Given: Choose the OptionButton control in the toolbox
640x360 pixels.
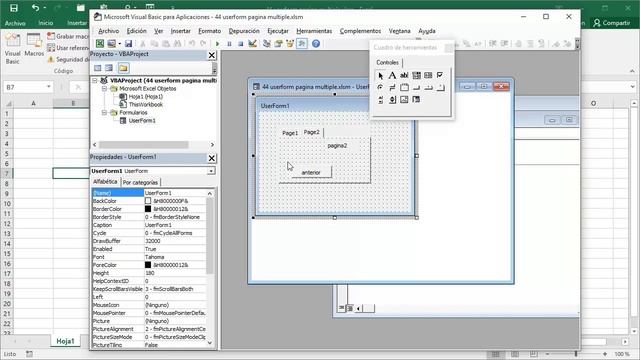Looking at the screenshot, I should click(x=380, y=87).
